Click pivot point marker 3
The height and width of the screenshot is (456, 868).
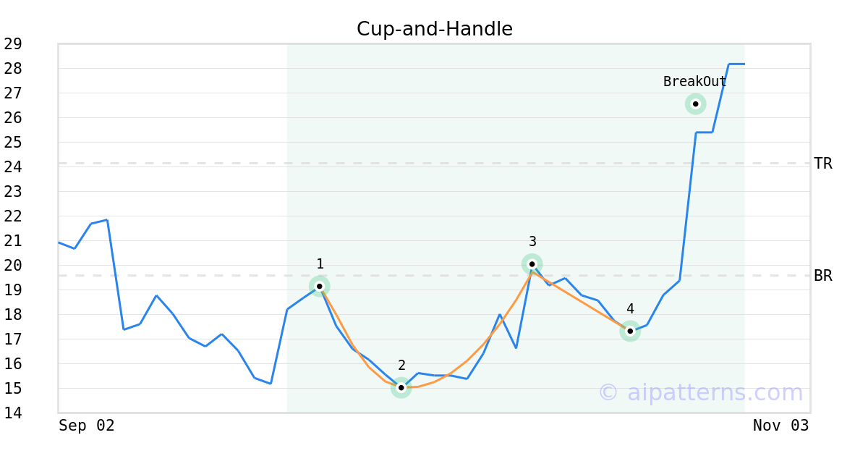click(x=532, y=264)
